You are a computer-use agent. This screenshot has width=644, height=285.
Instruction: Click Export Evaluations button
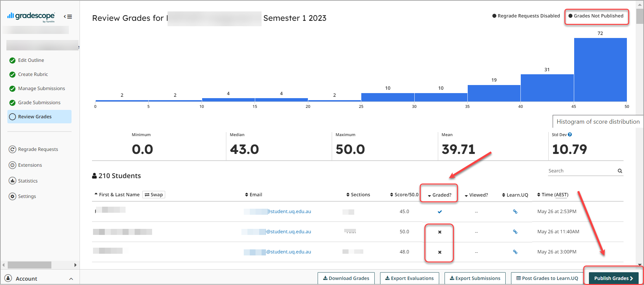[409, 278]
